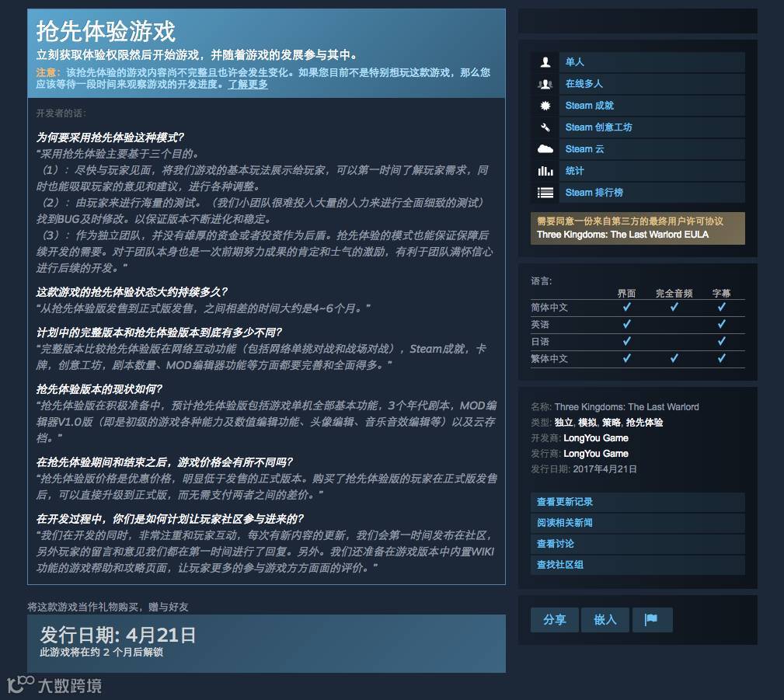Image resolution: width=784 pixels, height=700 pixels.
Task: Click the 发行日期: 4月21日 banner text
Action: (118, 635)
